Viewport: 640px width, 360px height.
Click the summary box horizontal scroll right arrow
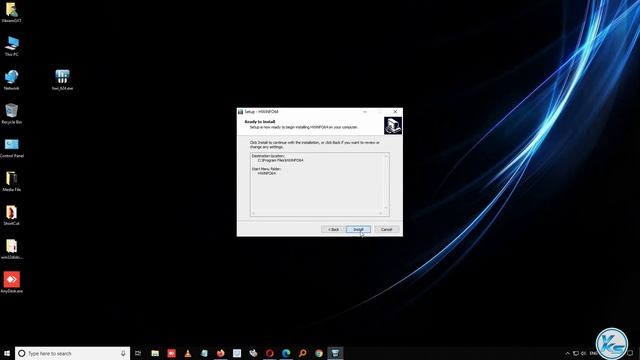click(380, 213)
